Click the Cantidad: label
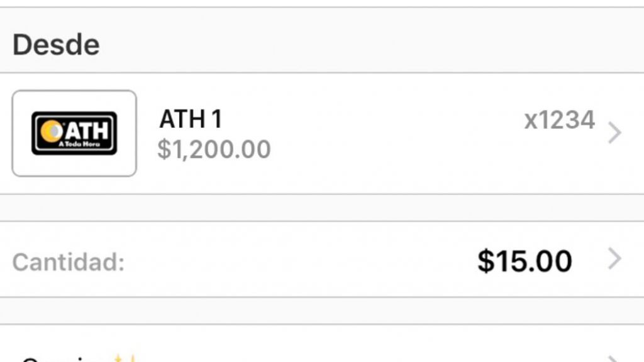Screen dimensions: 644x362 point(68,262)
